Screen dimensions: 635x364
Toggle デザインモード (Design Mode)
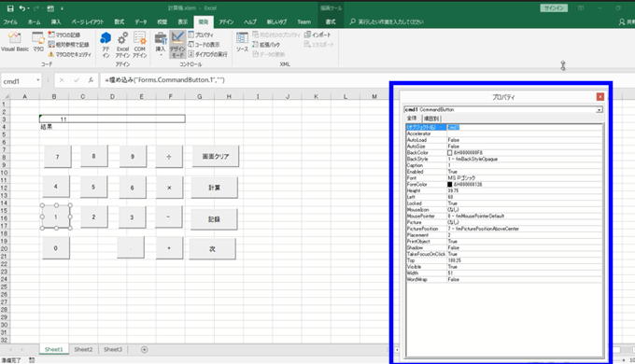(177, 44)
